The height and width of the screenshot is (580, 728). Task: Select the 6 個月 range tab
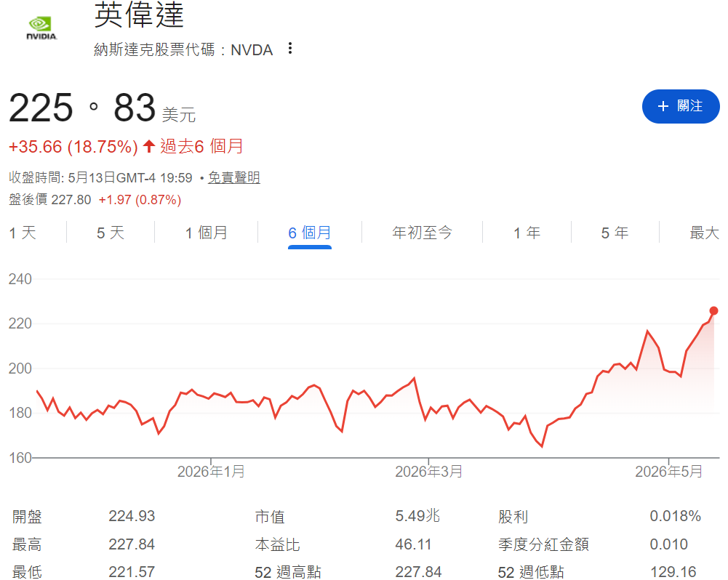[x=310, y=233]
